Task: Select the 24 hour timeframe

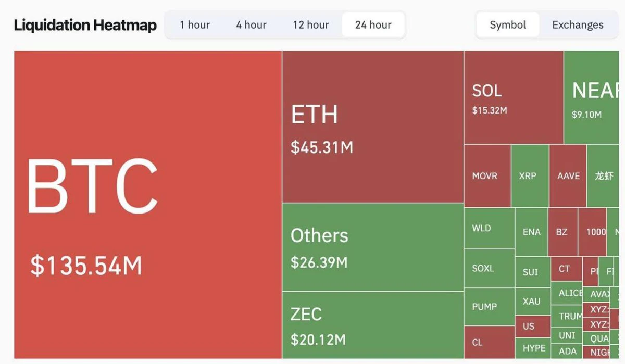Action: [373, 24]
